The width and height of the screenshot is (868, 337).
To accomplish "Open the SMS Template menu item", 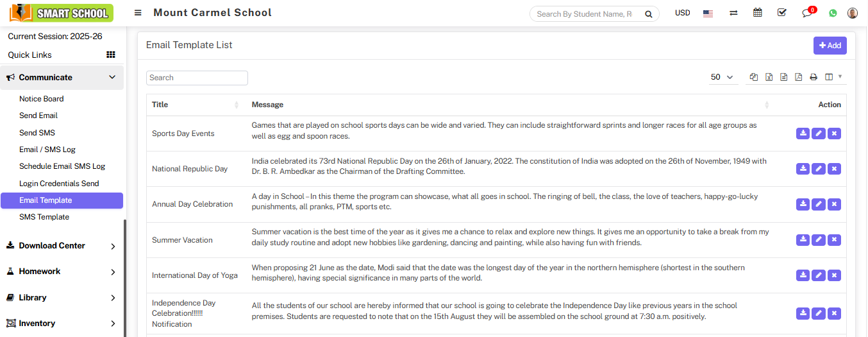I will (x=44, y=217).
